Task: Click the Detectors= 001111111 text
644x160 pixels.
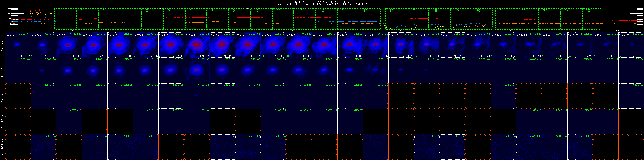Action: (x=355, y=4)
